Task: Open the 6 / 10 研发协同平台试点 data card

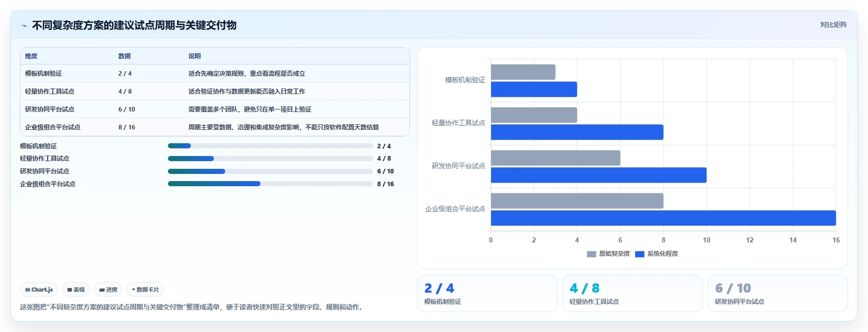Action: 778,293
